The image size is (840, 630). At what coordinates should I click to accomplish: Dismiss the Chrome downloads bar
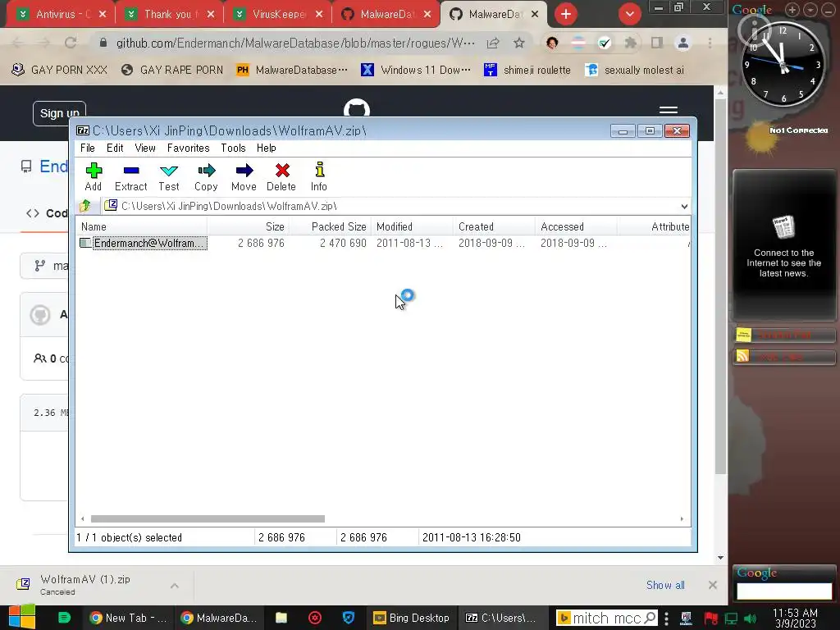[713, 585]
